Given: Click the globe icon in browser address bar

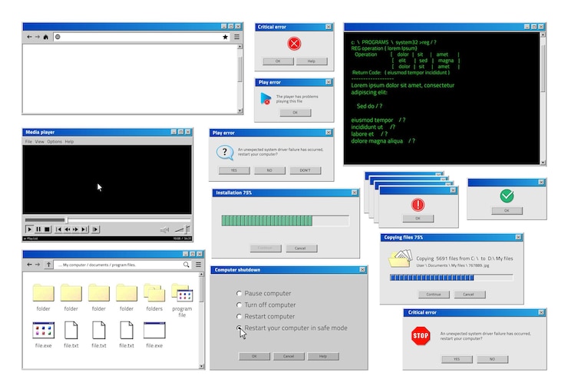Looking at the screenshot, I should click(58, 37).
